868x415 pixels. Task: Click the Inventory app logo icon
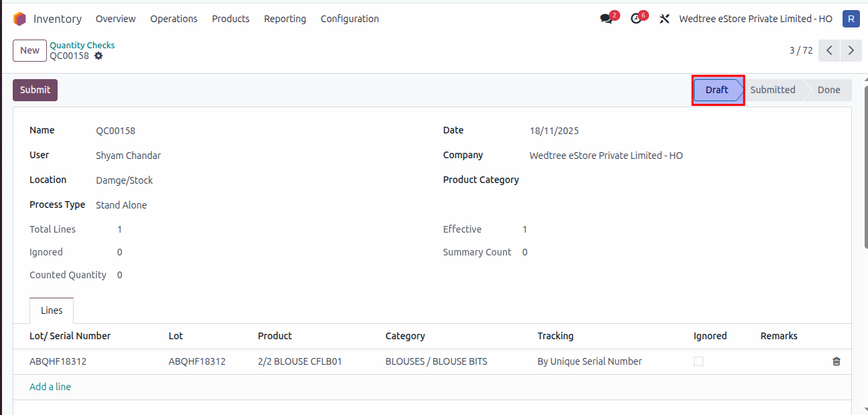pos(19,19)
